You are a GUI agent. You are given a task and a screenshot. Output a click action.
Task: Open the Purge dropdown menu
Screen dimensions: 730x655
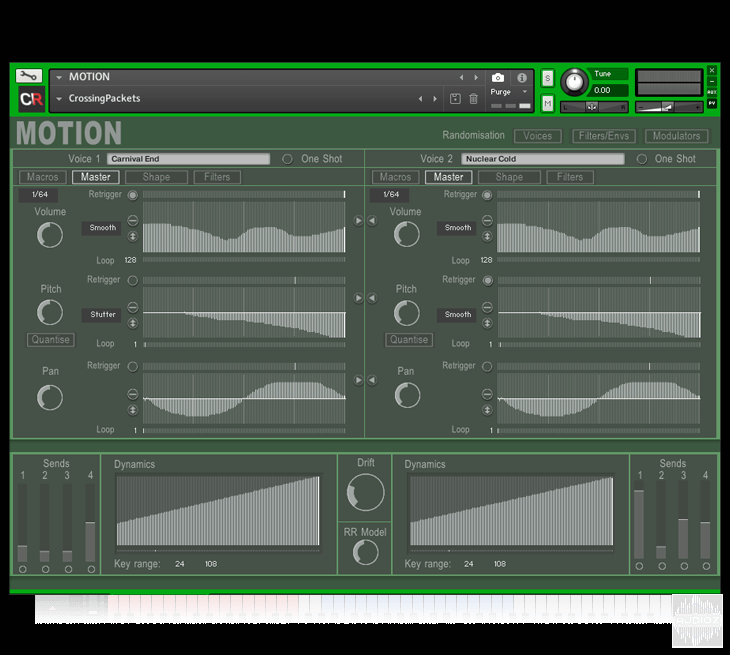tap(509, 92)
